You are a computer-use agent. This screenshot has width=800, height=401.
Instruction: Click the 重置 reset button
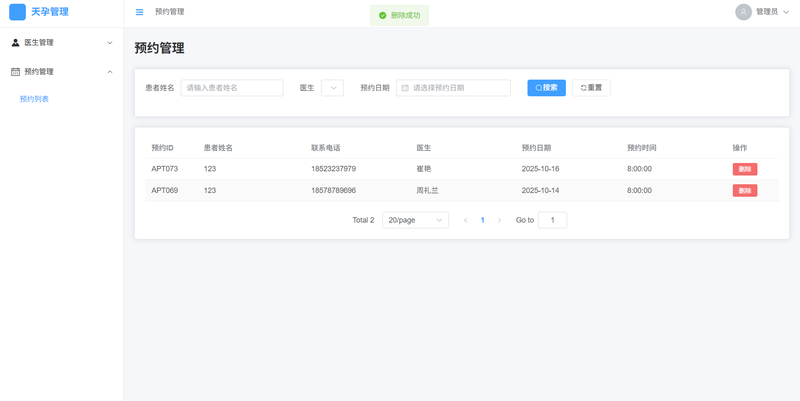pos(591,88)
